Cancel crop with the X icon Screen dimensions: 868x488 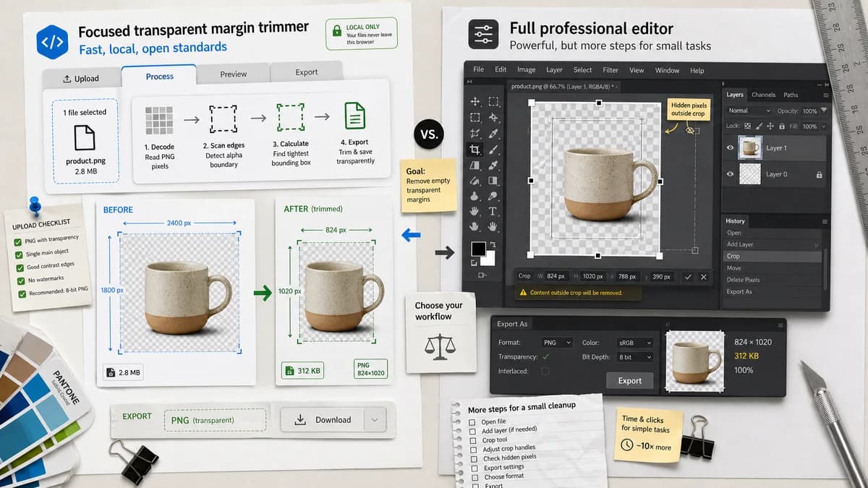pyautogui.click(x=703, y=276)
